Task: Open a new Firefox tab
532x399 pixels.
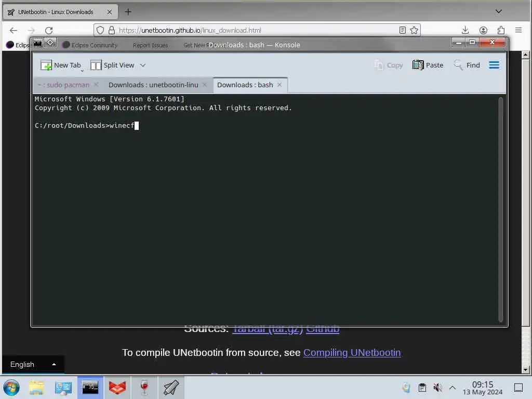Action: click(128, 12)
